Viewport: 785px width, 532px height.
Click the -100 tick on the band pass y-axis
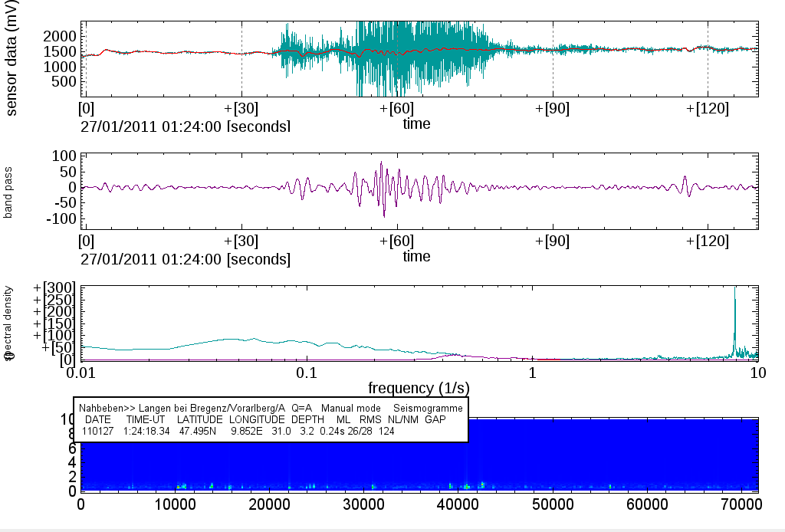click(60, 218)
